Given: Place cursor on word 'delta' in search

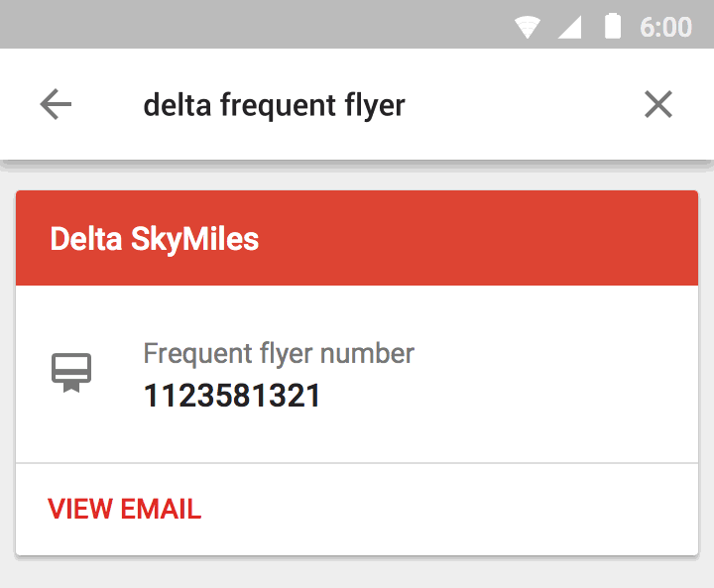Looking at the screenshot, I should click(177, 105).
